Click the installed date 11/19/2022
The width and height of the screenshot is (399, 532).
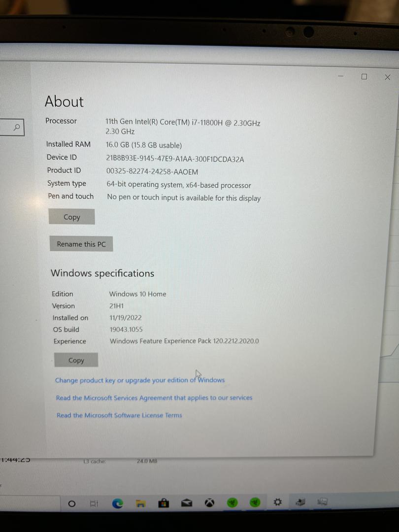tap(125, 318)
